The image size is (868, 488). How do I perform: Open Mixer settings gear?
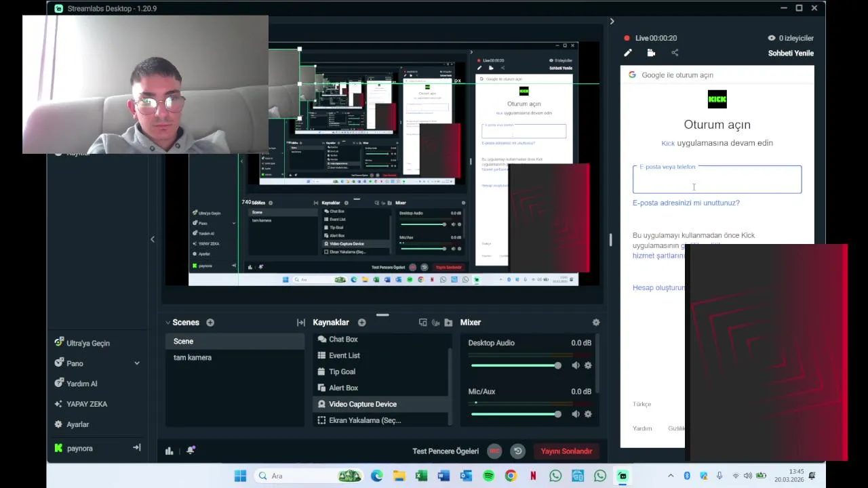click(596, 323)
